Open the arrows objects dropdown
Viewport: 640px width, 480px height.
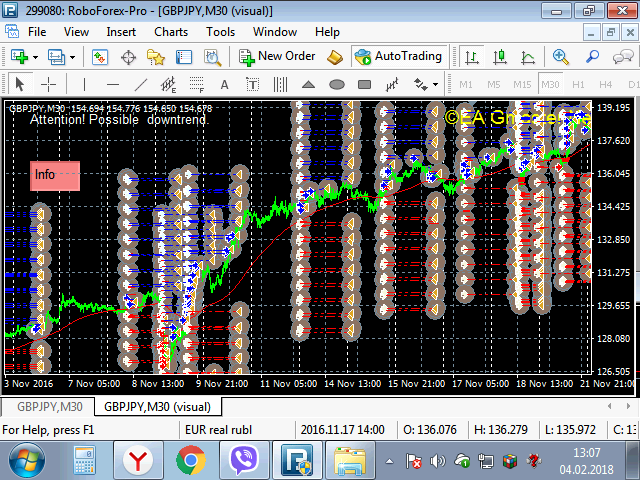(x=434, y=84)
